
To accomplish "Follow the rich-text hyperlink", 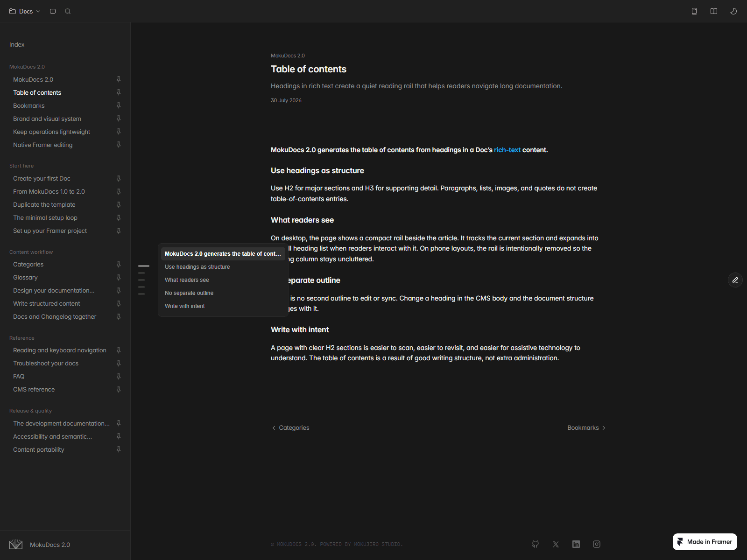I will 507,150.
